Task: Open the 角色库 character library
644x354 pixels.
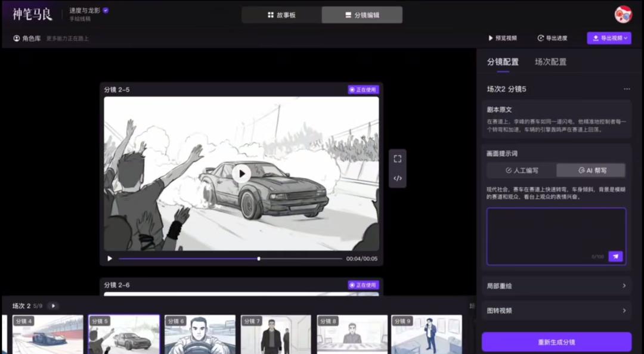Action: [27, 38]
